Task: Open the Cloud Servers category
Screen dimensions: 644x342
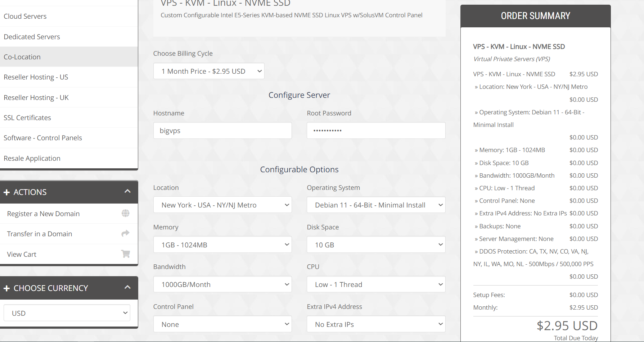Action: [69, 16]
